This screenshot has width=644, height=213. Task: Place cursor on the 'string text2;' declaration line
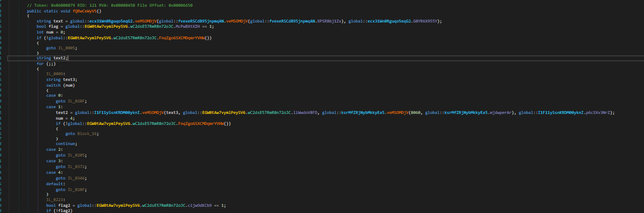52,58
